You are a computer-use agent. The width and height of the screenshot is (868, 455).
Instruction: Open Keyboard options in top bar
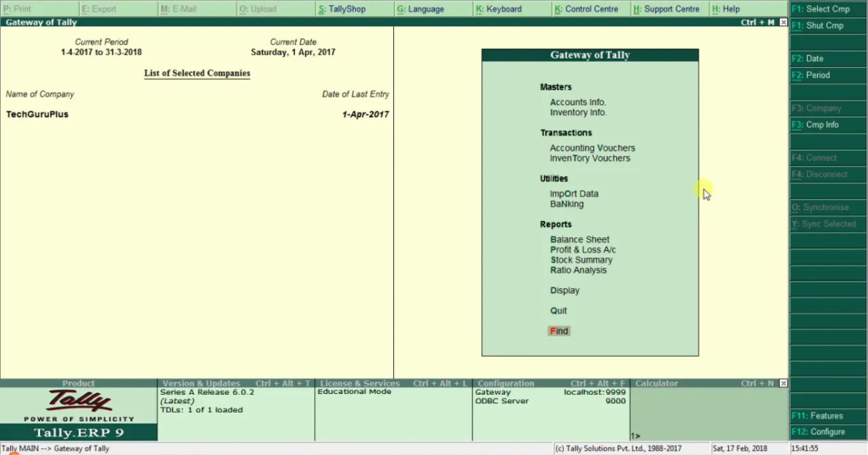498,8
